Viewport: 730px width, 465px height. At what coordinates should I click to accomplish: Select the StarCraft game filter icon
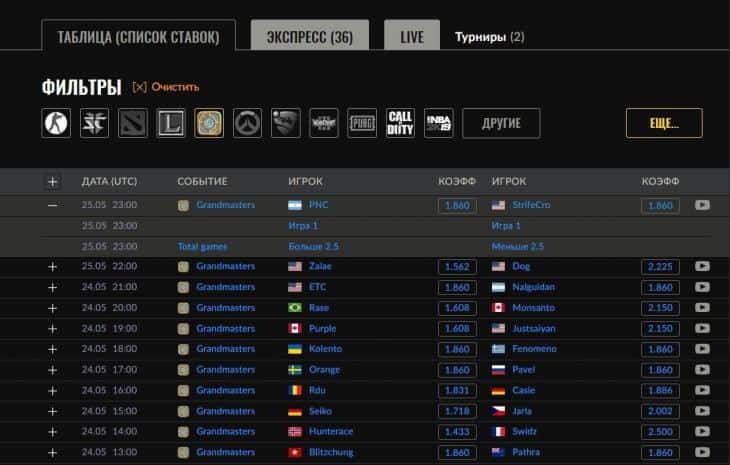coord(95,123)
